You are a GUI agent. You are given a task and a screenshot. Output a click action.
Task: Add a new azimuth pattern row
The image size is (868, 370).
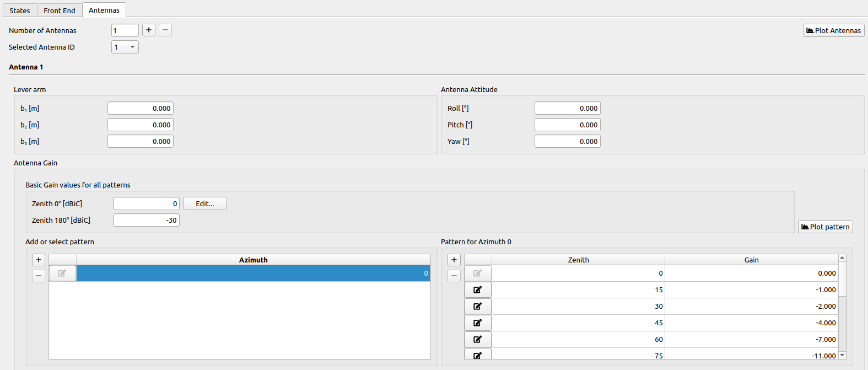tap(39, 260)
